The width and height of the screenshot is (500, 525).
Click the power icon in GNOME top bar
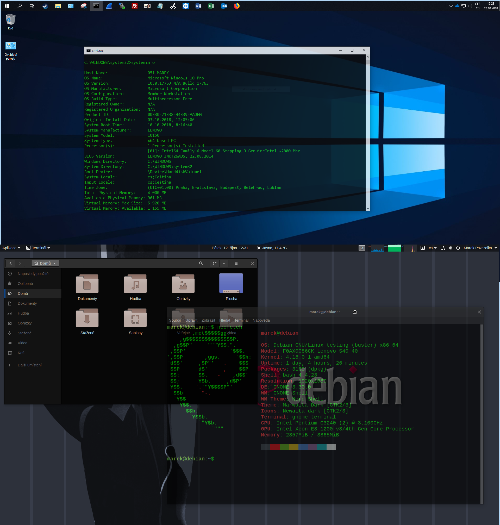458,248
